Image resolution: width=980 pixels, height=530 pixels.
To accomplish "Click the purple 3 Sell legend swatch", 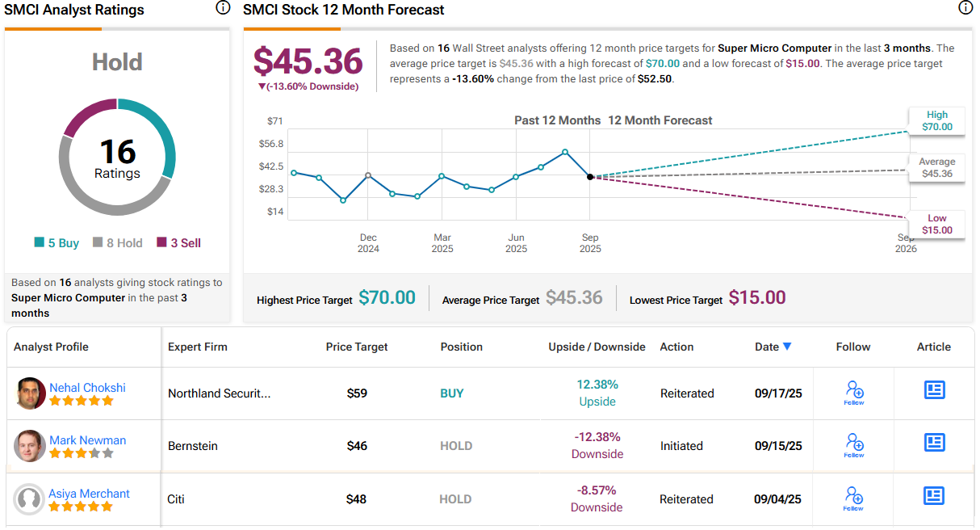I will pos(161,242).
